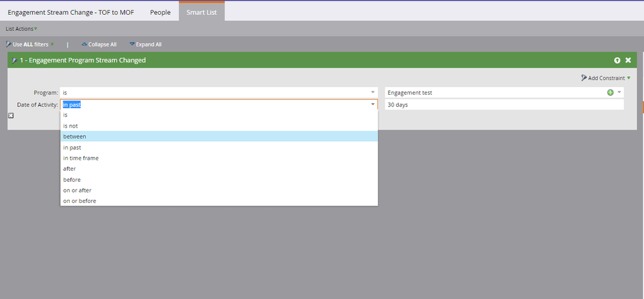Click the 30 days value field
Screen dimensions: 644x299
click(504, 104)
